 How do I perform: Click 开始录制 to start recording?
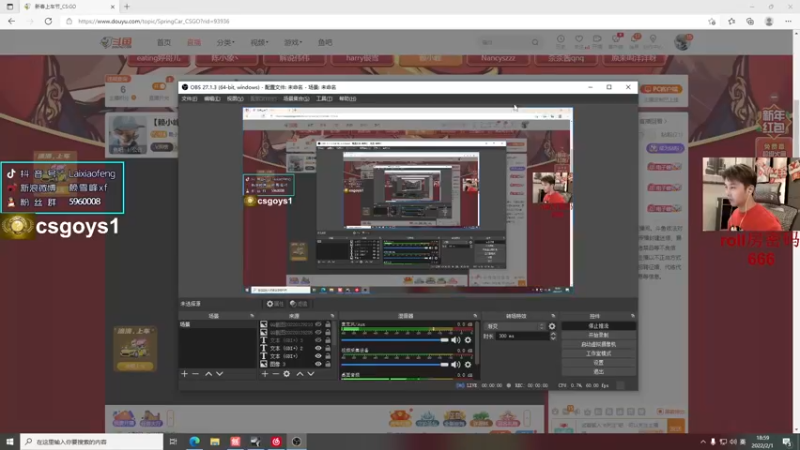click(x=598, y=335)
